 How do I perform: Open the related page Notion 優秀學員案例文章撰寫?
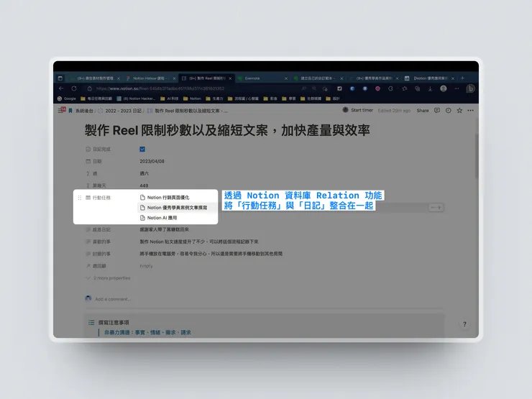(177, 208)
